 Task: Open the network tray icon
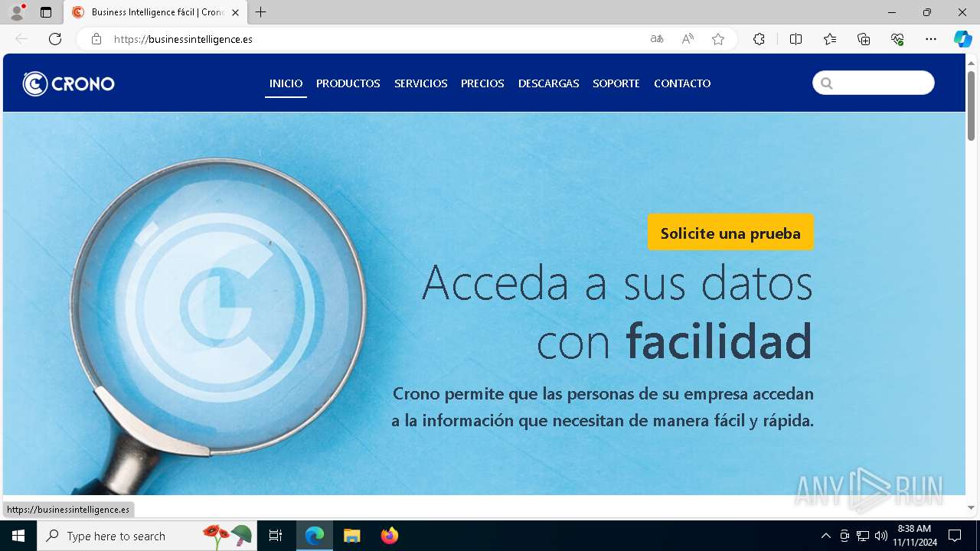point(863,536)
